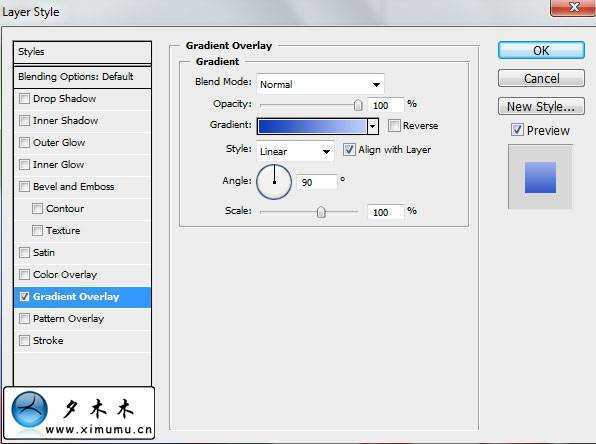
Task: Click the Angle value field
Action: pyautogui.click(x=317, y=182)
